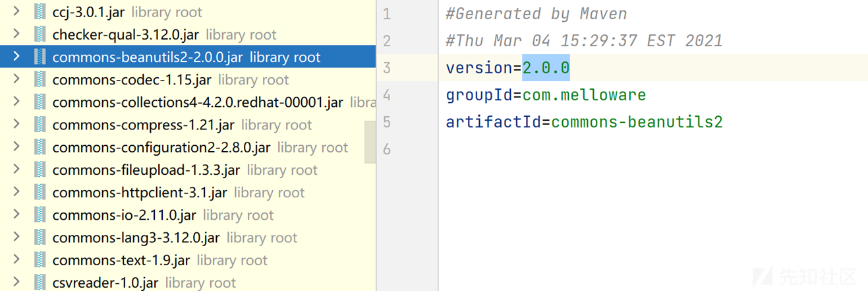Select the commons-codec-1.15.jar library entry
Viewport: 868px width, 291px height.
pyautogui.click(x=131, y=80)
